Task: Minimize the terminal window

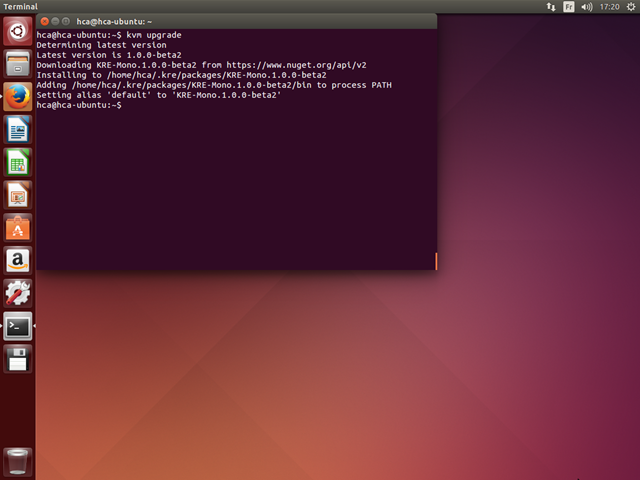Action: click(55, 21)
